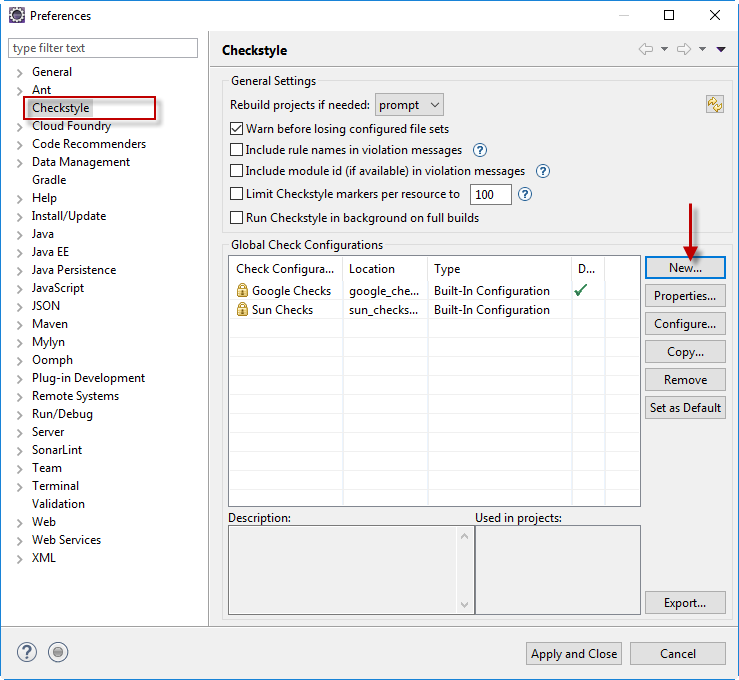Go back with the navigation arrow
Viewport: 739px width, 680px height.
tap(646, 50)
